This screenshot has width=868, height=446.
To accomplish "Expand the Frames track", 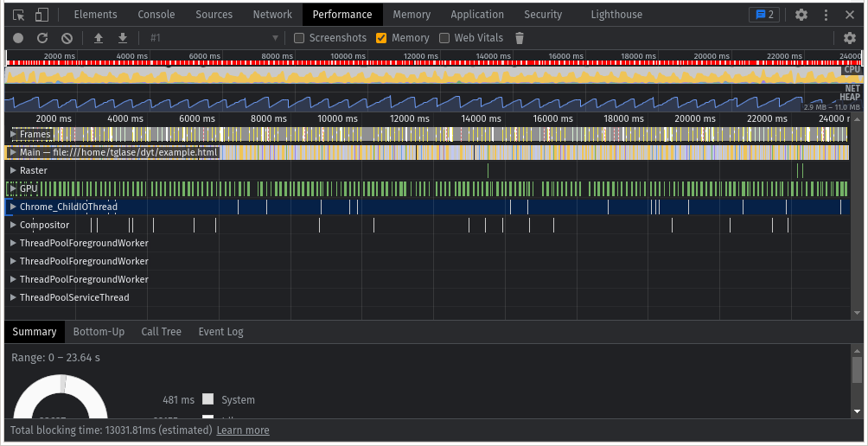I will click(x=13, y=134).
